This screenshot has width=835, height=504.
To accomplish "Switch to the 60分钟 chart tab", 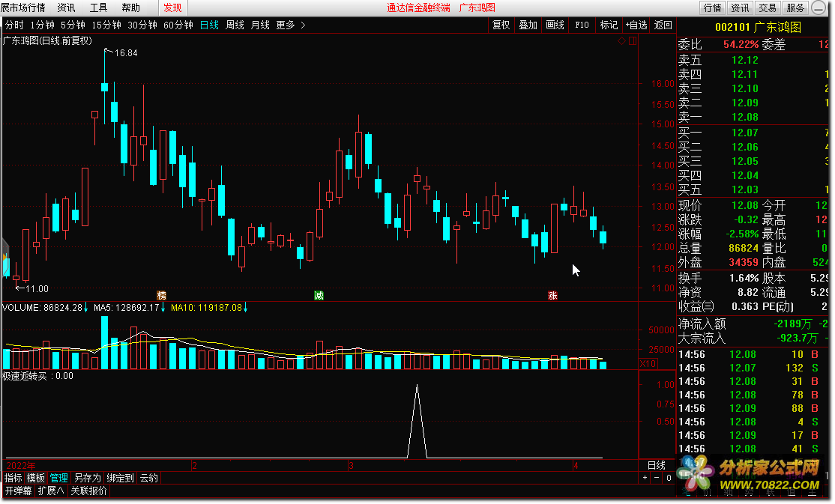I will pyautogui.click(x=178, y=25).
